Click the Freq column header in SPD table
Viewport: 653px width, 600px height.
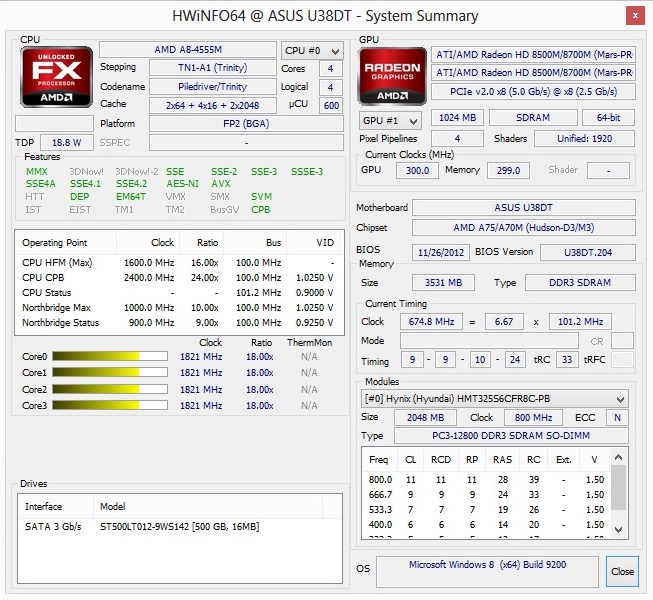(379, 460)
